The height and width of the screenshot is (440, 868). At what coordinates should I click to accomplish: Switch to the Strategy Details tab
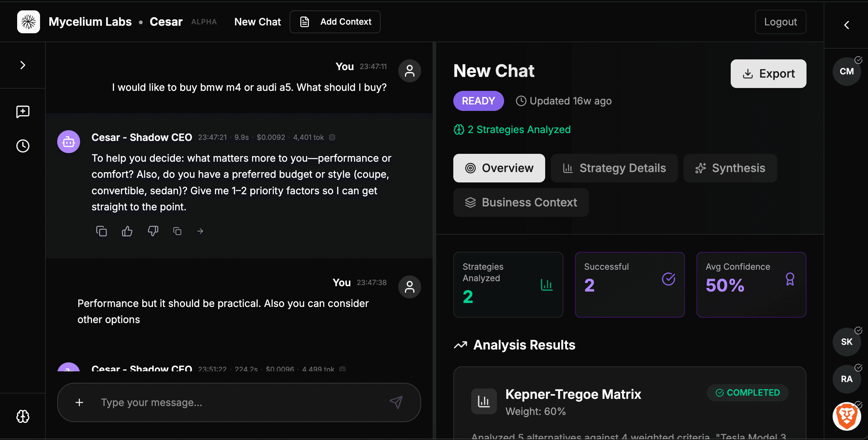click(614, 168)
